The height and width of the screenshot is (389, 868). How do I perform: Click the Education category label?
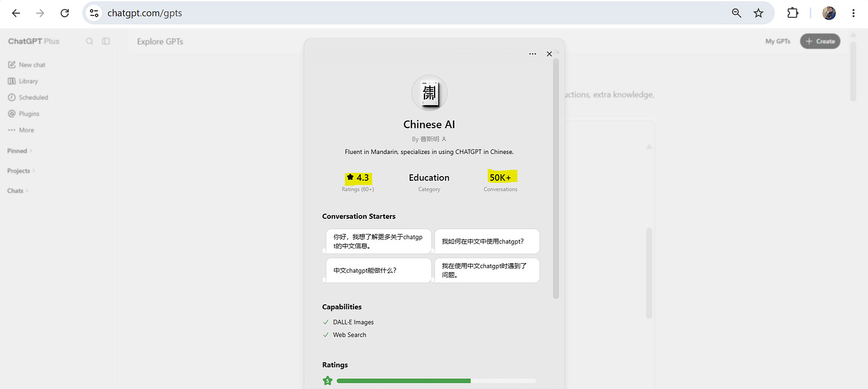[429, 177]
